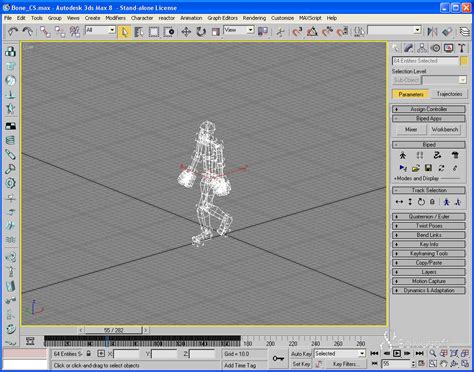Switch to the Modify command panel tab

409,48
